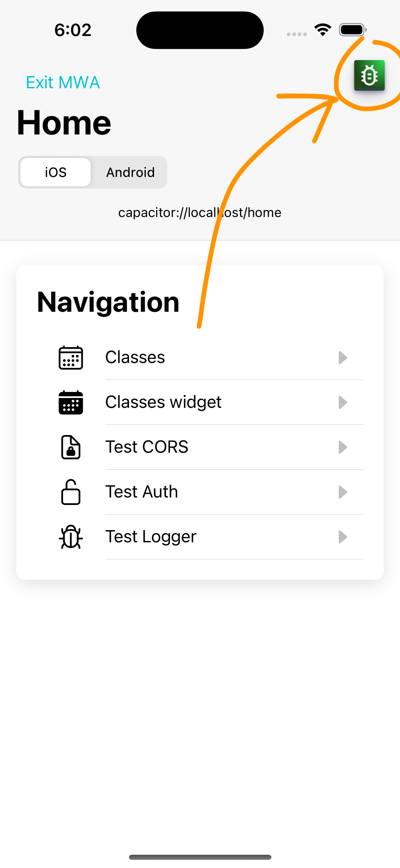This screenshot has height=868, width=400.
Task: Expand the Test Logger row arrow
Action: point(343,537)
